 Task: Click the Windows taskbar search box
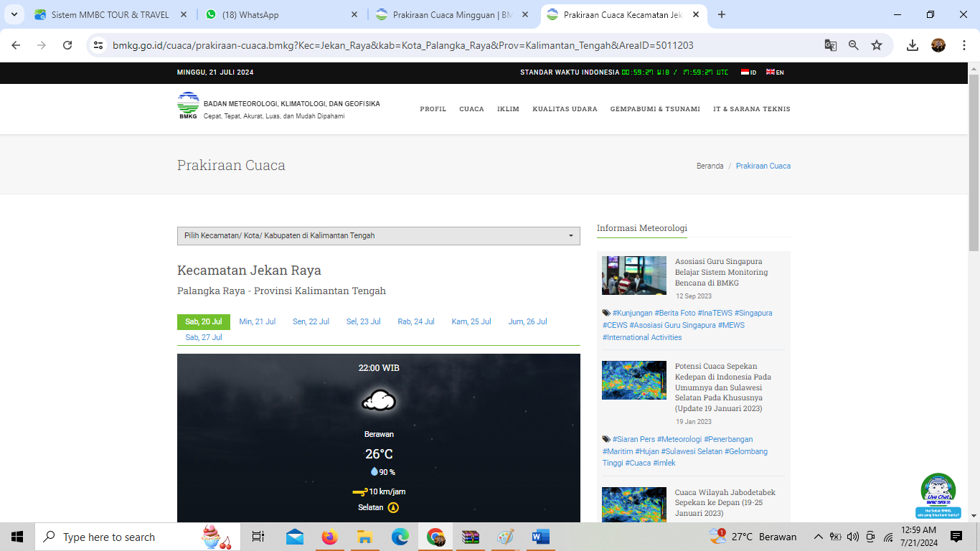point(138,537)
